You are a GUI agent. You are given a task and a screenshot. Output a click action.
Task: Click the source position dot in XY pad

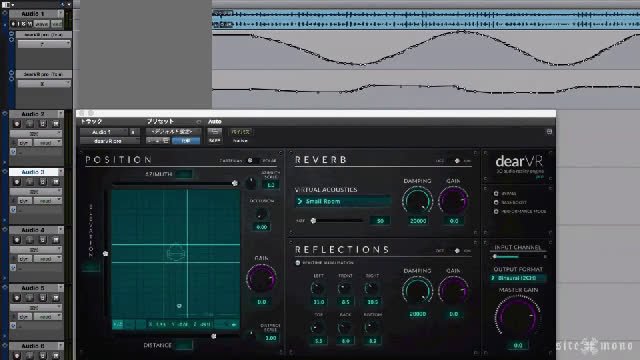click(x=179, y=306)
